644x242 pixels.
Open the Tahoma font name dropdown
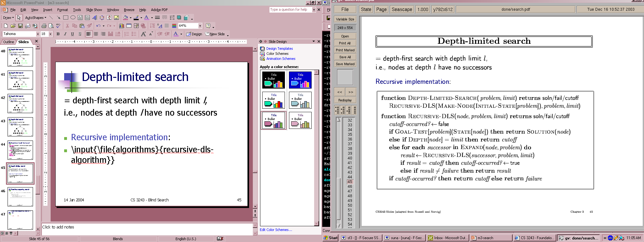tap(38, 34)
